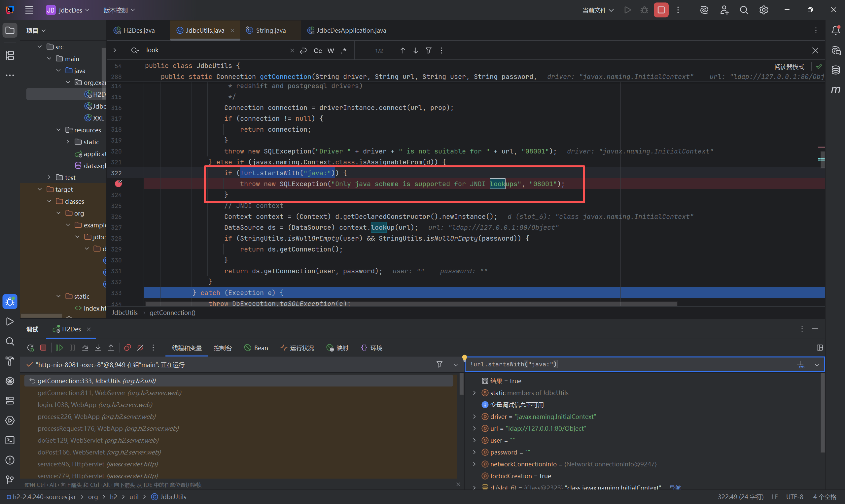
Task: Click the Resume Program debug icon
Action: point(59,348)
